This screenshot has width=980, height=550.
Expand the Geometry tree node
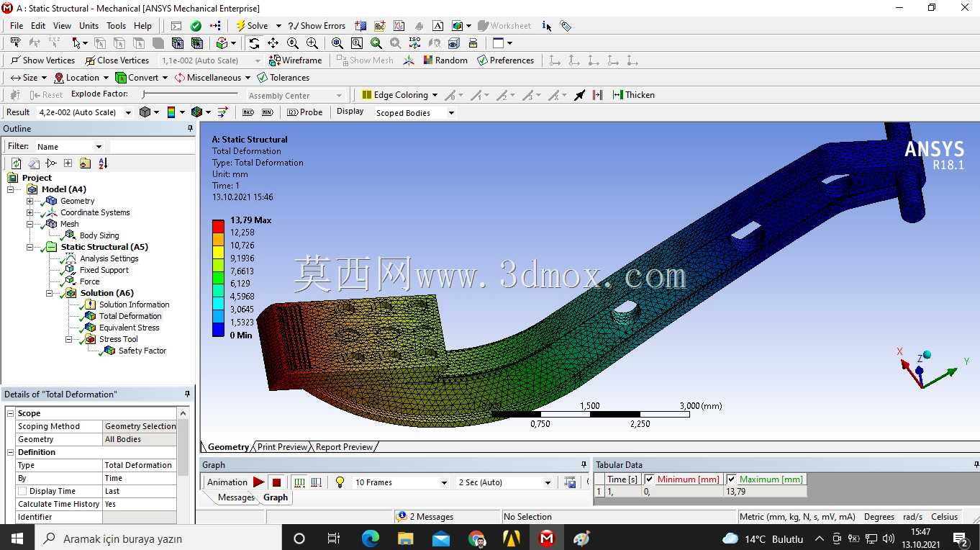click(x=30, y=201)
